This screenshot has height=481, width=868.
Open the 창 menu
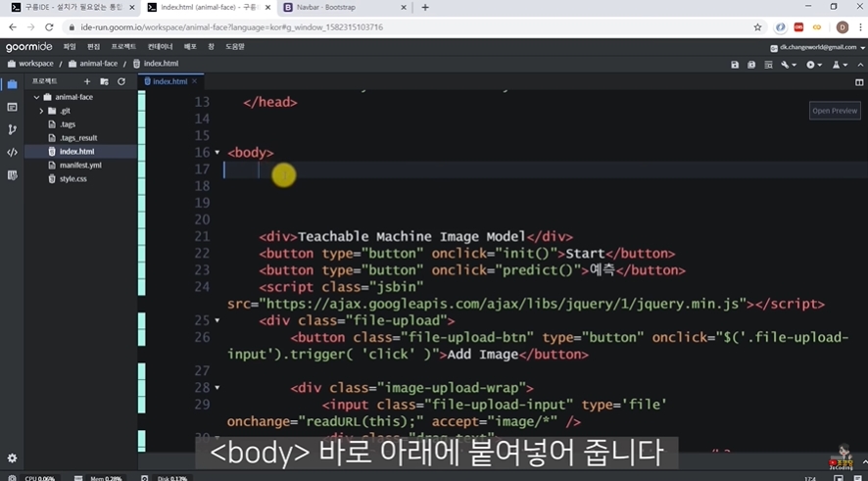(x=211, y=47)
